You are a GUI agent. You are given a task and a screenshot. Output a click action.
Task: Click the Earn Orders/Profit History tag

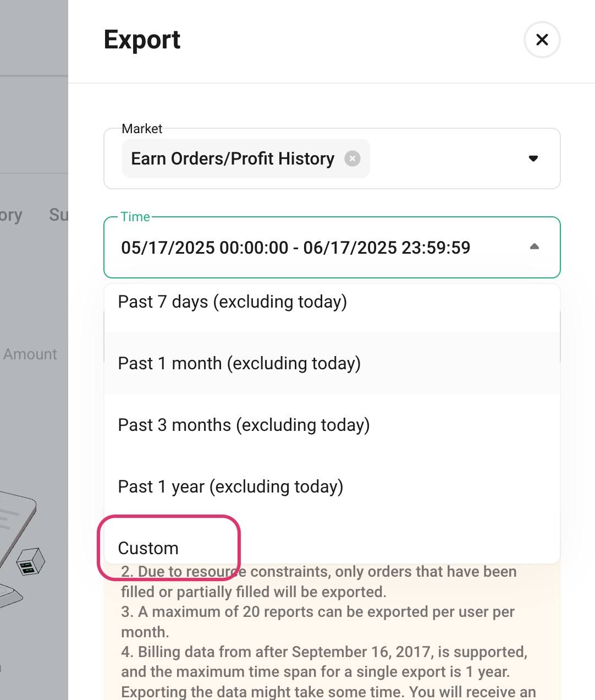(246, 158)
